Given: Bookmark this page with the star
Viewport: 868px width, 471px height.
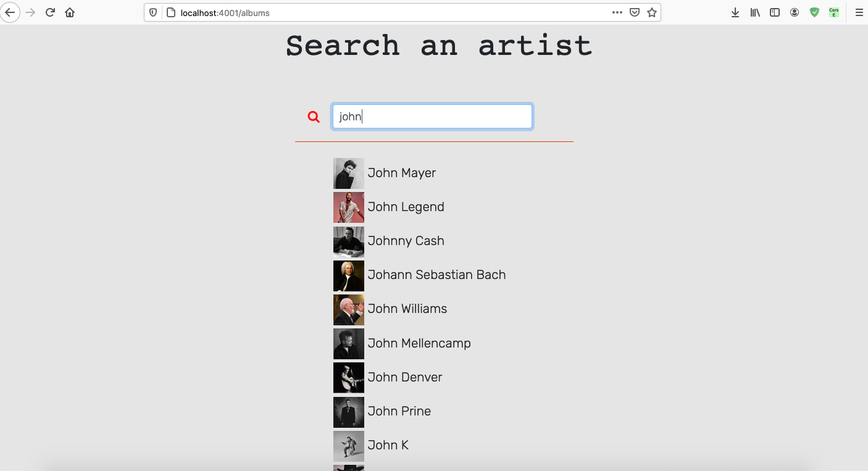Looking at the screenshot, I should pyautogui.click(x=652, y=12).
